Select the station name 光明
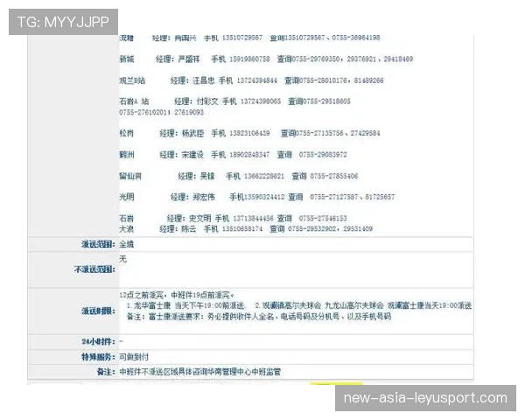Viewport: 525px width, 420px height. tap(127, 197)
